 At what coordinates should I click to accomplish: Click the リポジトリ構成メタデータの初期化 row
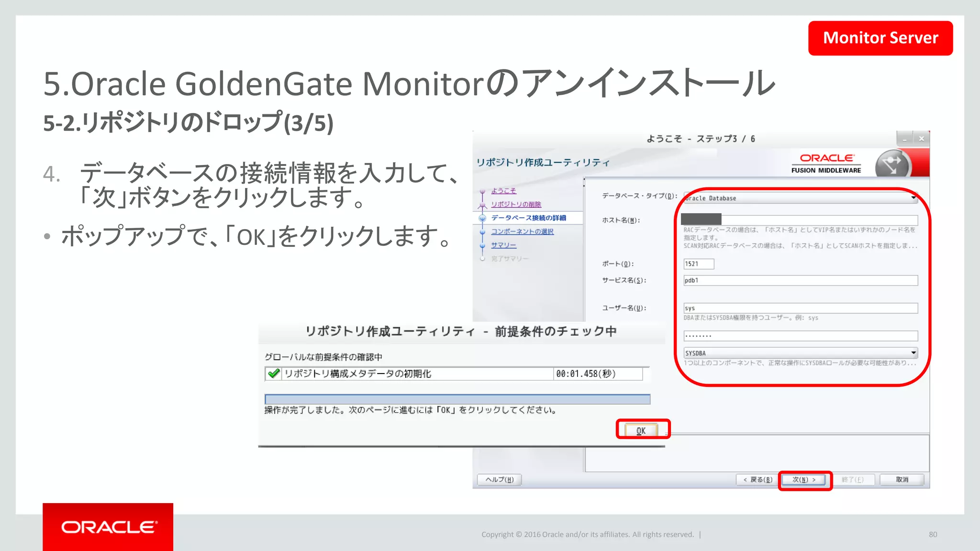tap(454, 374)
